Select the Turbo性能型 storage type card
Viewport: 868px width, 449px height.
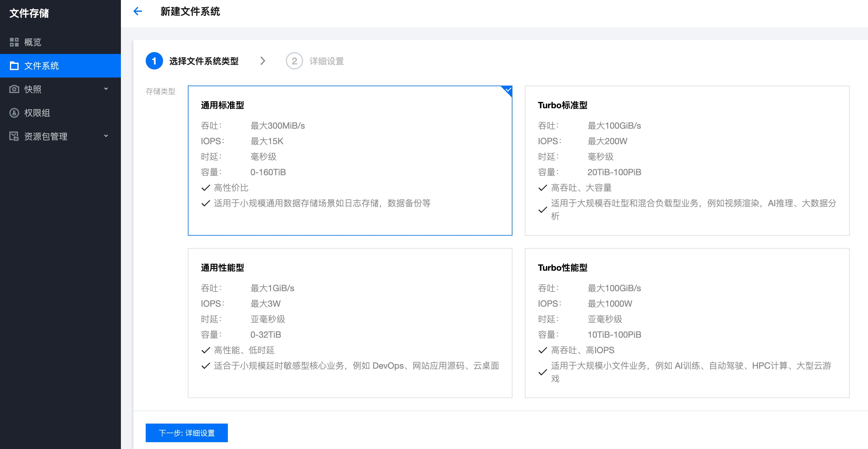[x=687, y=323]
